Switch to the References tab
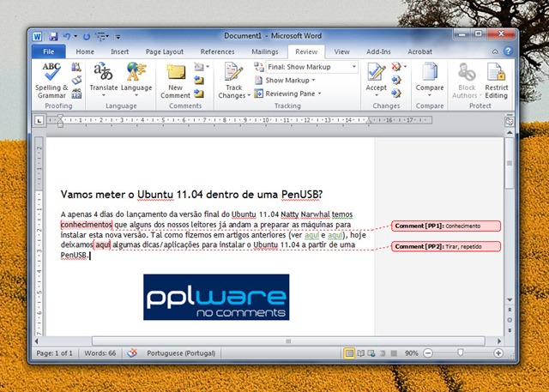Image resolution: width=549 pixels, height=392 pixels. tap(217, 51)
